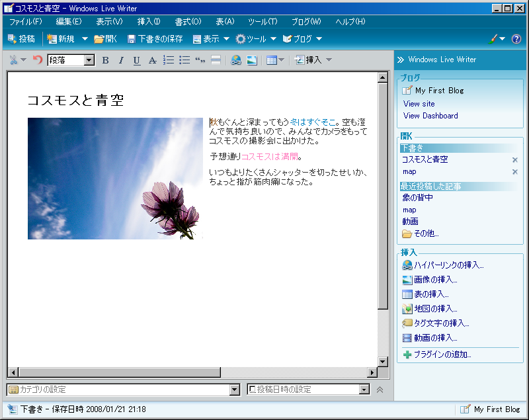Click the insert hyperlink globe icon in the editor toolbar

(236, 60)
